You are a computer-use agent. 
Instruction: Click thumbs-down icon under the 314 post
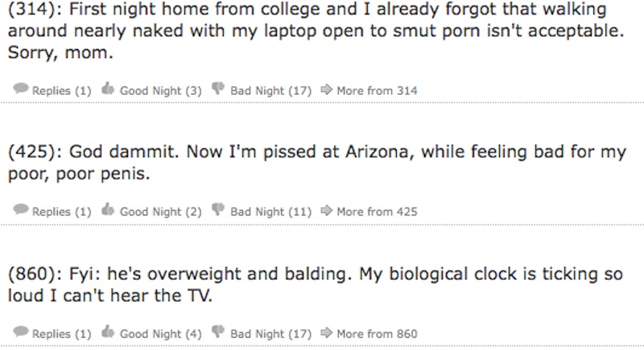218,90
